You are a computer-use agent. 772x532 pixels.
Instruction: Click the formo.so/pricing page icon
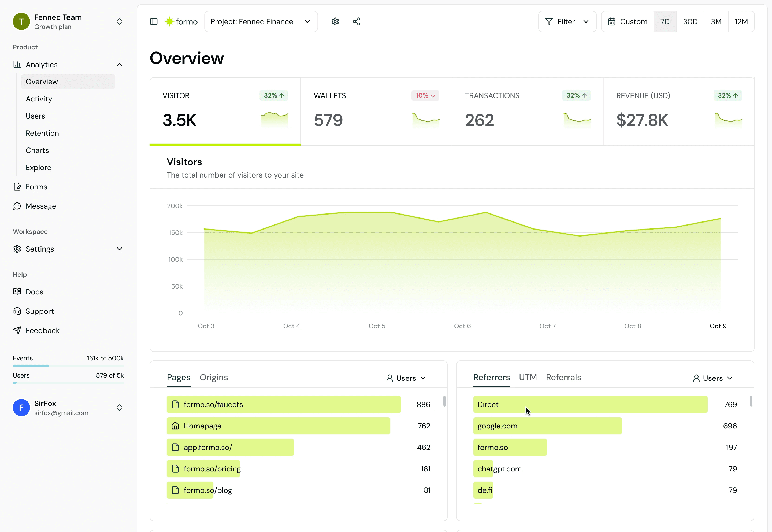click(175, 469)
